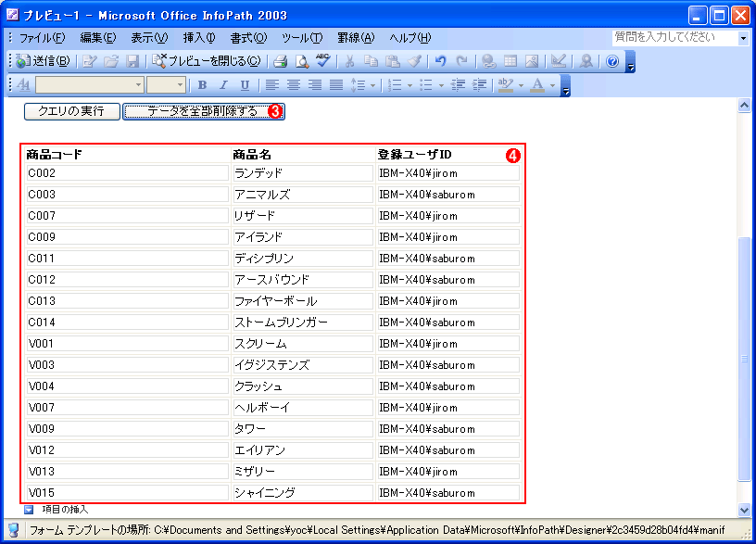Click the ink drawing toolbar icon
Image resolution: width=756 pixels, height=544 pixels.
559,61
